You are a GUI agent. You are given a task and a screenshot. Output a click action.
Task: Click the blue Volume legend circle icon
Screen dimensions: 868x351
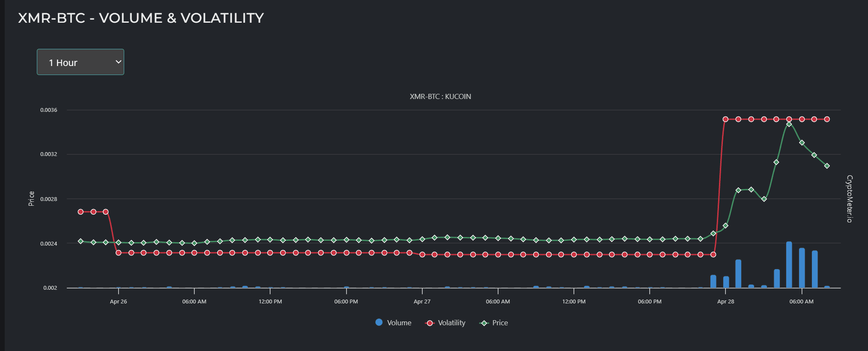tap(379, 322)
